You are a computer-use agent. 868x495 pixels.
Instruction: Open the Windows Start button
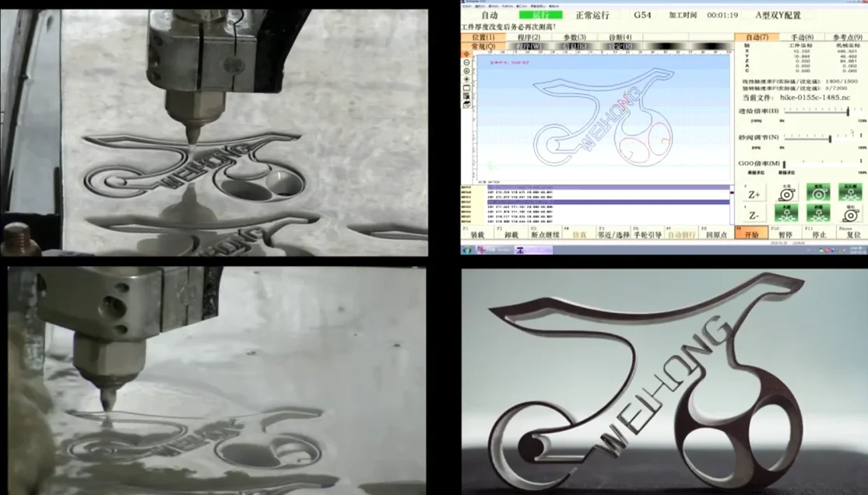pyautogui.click(x=467, y=250)
